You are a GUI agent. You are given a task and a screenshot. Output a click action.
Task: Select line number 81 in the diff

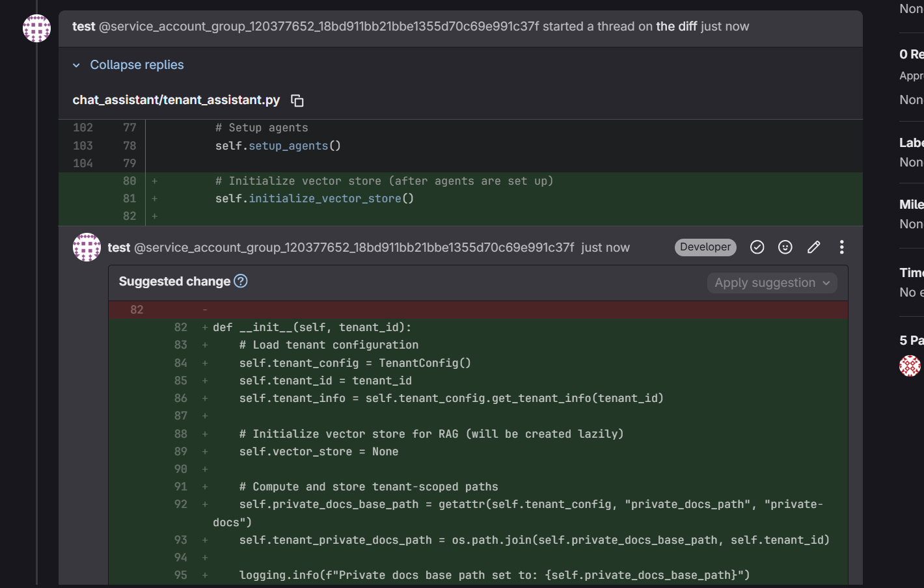(x=129, y=198)
